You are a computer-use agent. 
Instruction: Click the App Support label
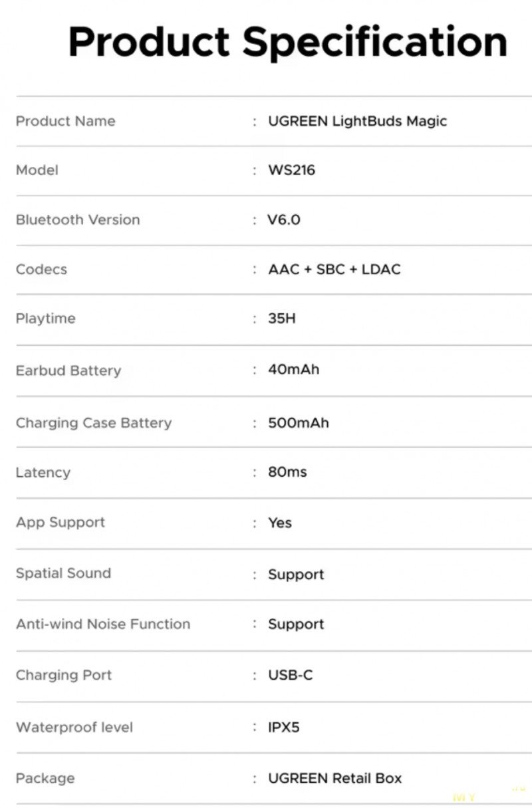[61, 523]
